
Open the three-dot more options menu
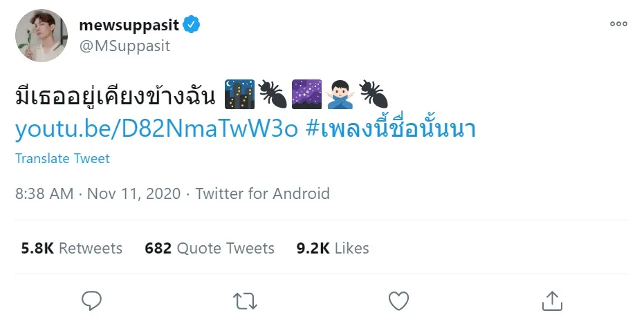pos(618,24)
